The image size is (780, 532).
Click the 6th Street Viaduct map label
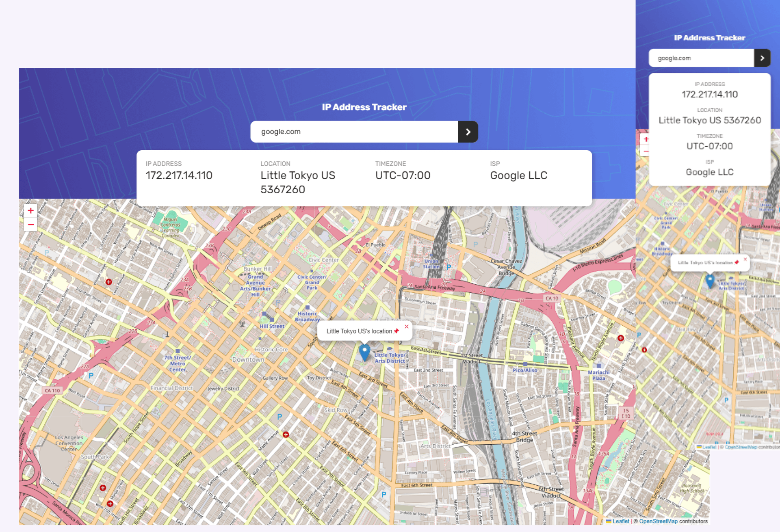[x=551, y=492]
